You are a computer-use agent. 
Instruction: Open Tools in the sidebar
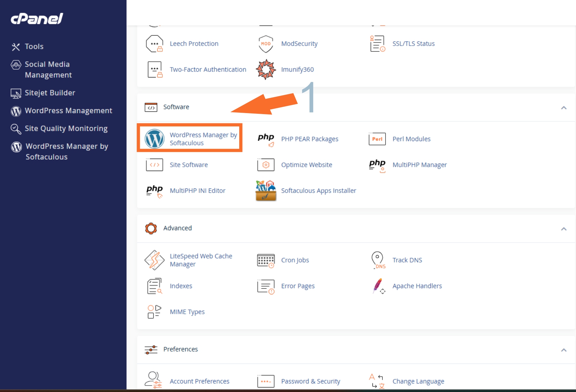coord(34,47)
